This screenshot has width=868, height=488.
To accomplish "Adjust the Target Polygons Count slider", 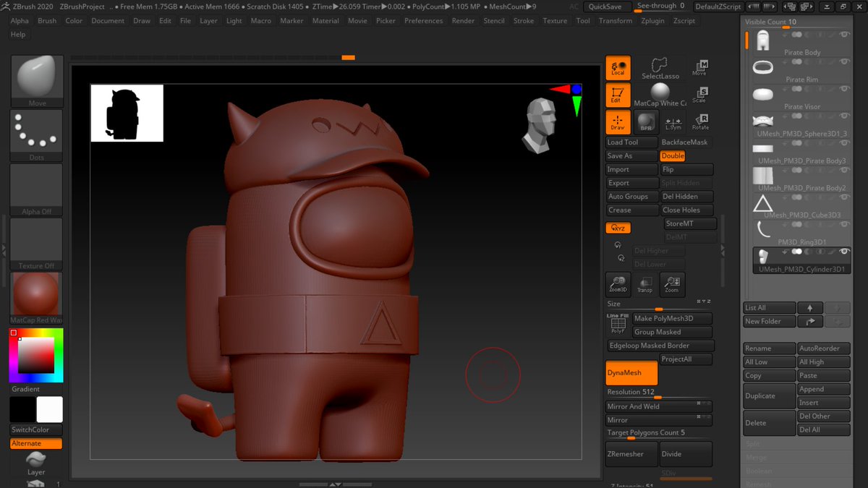I will [x=659, y=433].
